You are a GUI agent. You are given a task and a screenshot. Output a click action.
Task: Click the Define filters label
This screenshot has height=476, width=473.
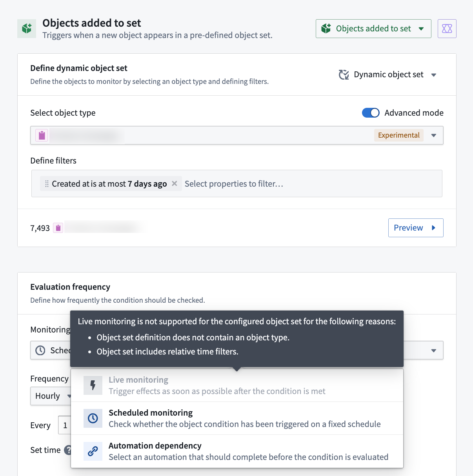pyautogui.click(x=53, y=161)
